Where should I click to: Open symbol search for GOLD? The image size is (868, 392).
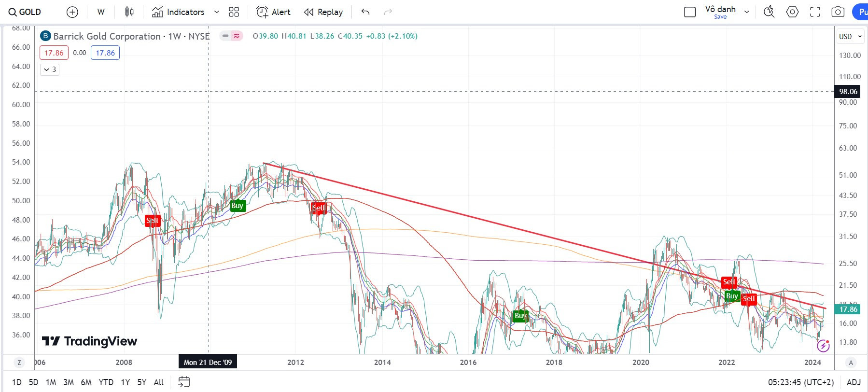click(25, 12)
